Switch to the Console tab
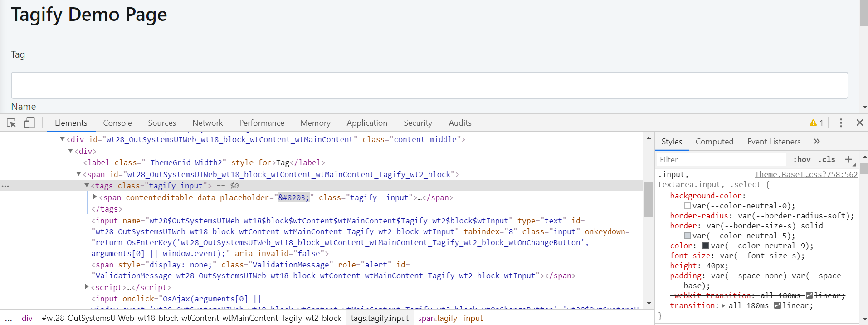The height and width of the screenshot is (325, 868). coord(117,123)
